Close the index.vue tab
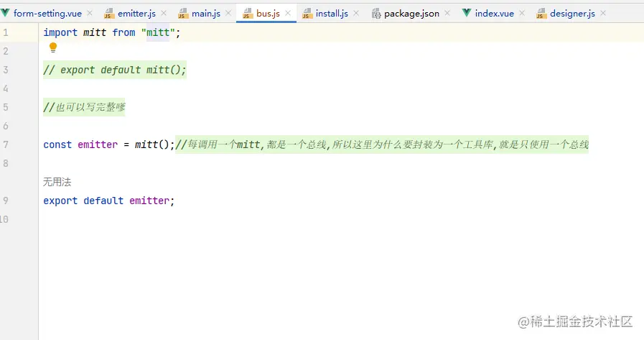 [522, 13]
